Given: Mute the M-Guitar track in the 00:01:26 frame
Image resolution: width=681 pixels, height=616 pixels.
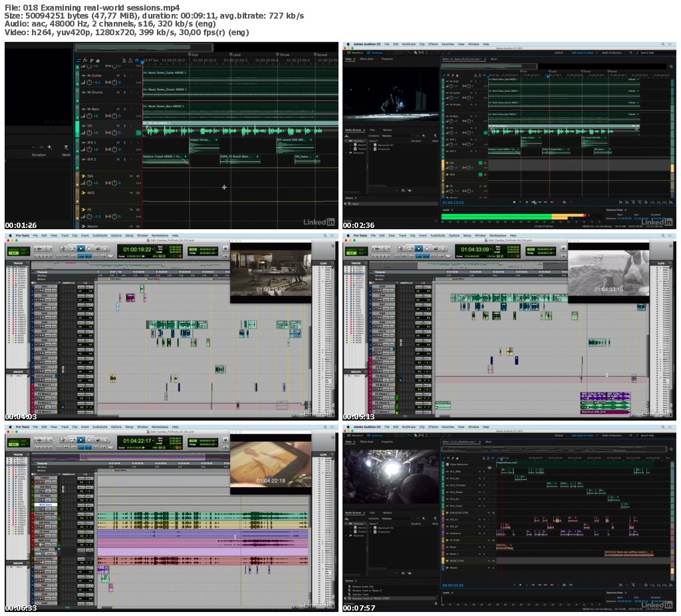Looking at the screenshot, I should (118, 76).
